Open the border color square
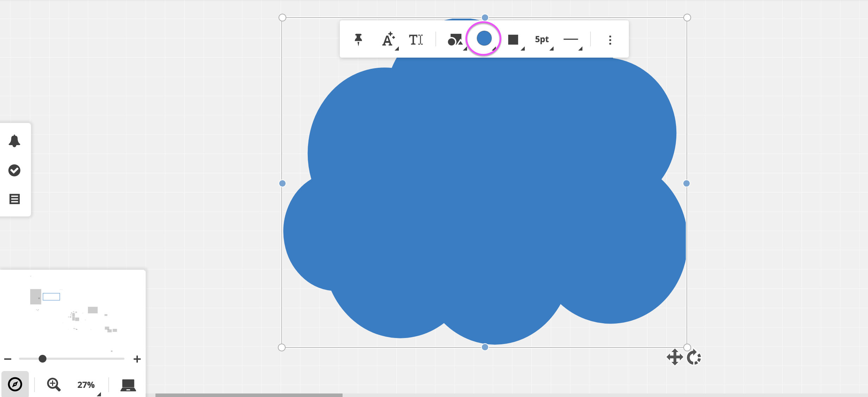Viewport: 868px width, 397px height. click(513, 40)
